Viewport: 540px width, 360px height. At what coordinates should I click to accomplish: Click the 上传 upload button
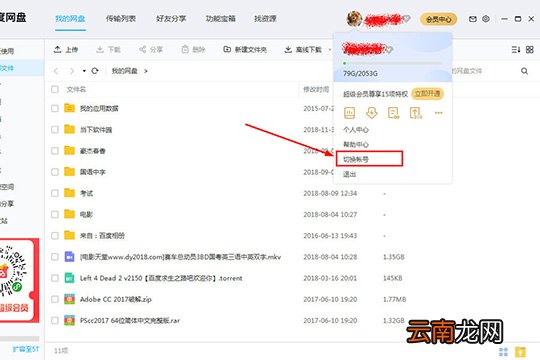click(66, 50)
